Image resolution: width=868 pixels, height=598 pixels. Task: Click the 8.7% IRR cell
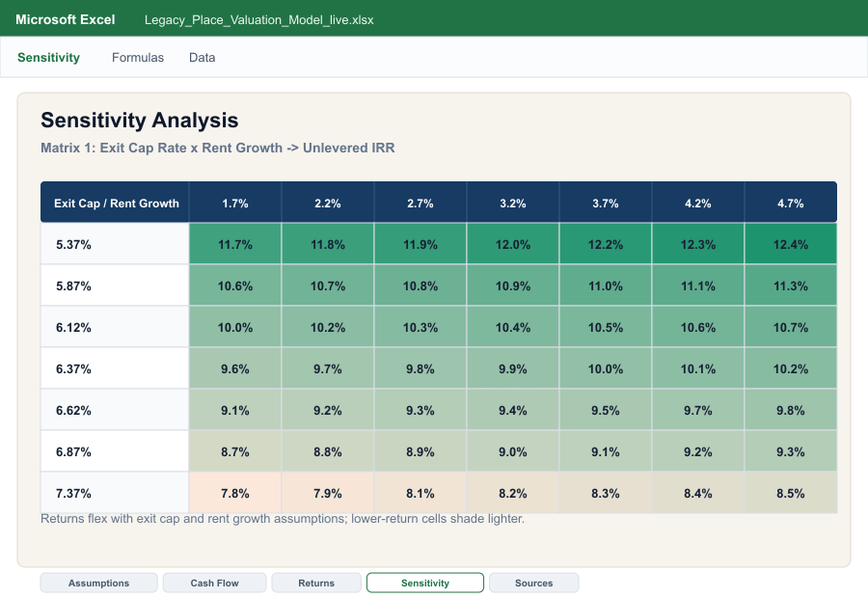pyautogui.click(x=235, y=451)
